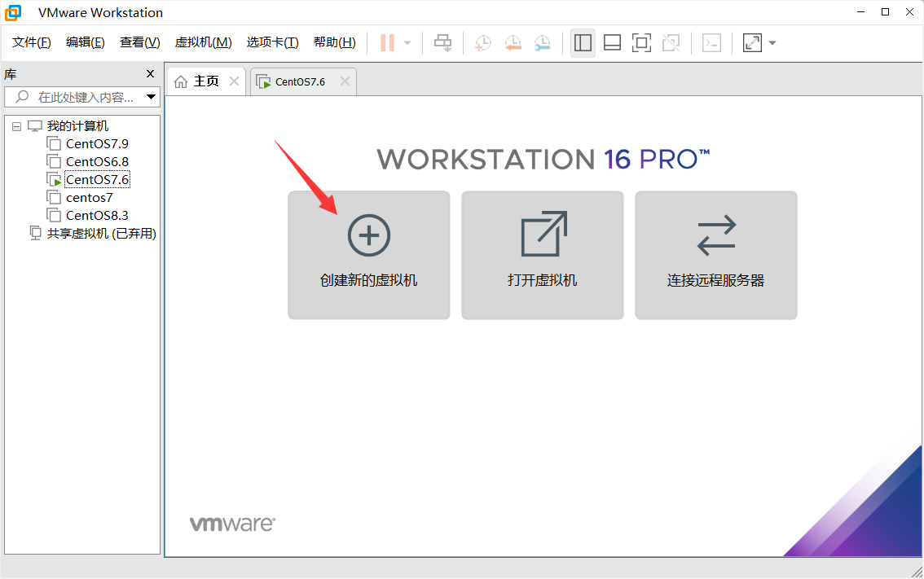Click the send Ctrl+Alt+Del toolbar icon

point(442,42)
